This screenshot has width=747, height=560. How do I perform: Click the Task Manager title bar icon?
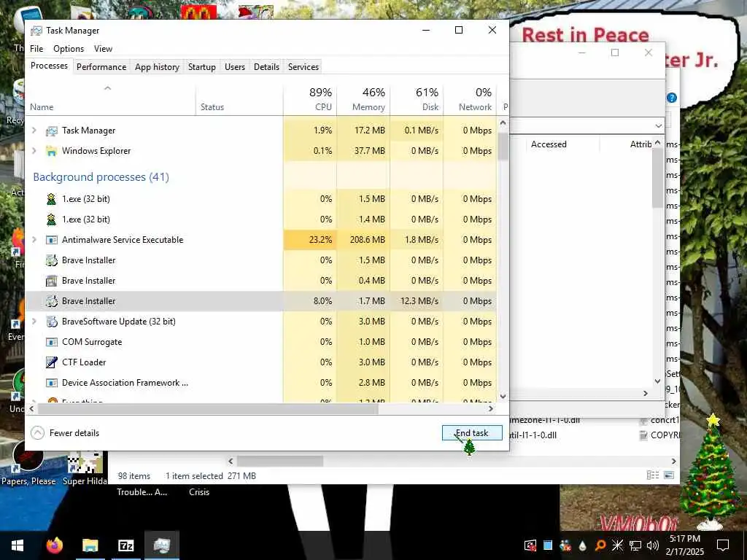(x=36, y=31)
